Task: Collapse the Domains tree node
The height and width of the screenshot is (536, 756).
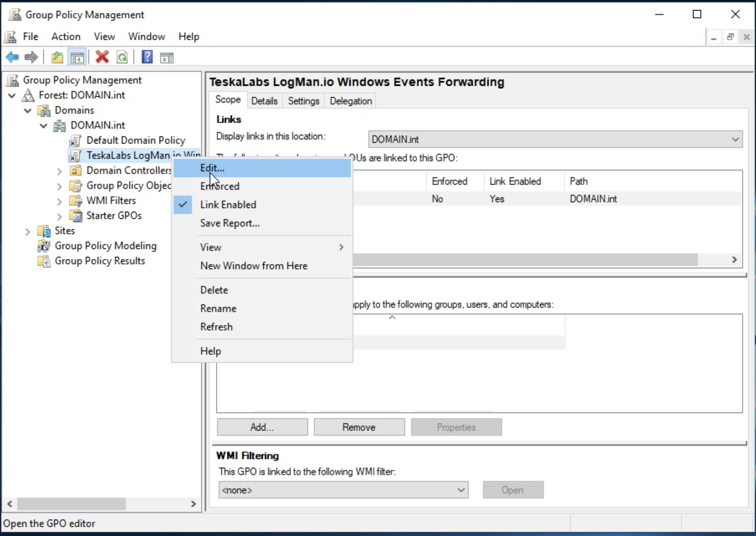Action: pos(28,110)
